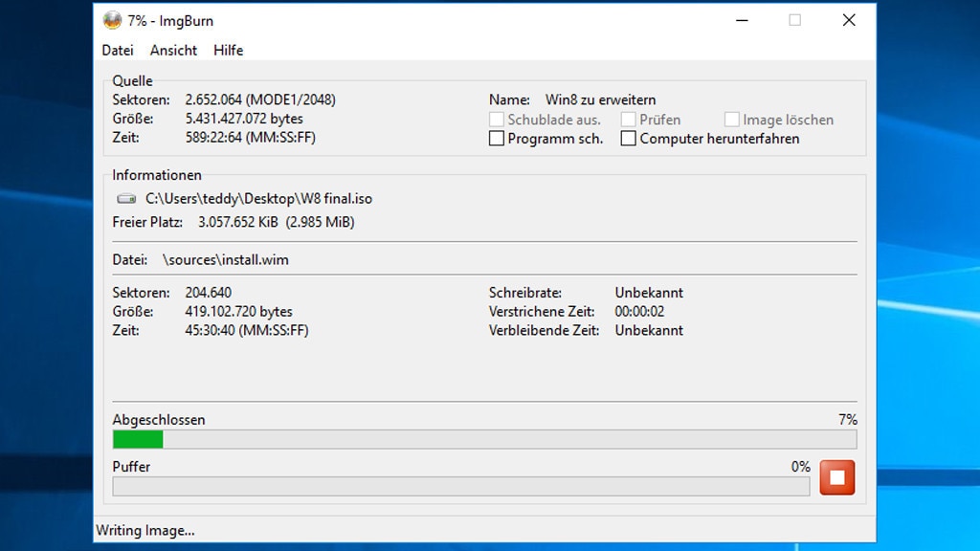
Task: Click the Schreibrate value Unbekannt
Action: 649,293
